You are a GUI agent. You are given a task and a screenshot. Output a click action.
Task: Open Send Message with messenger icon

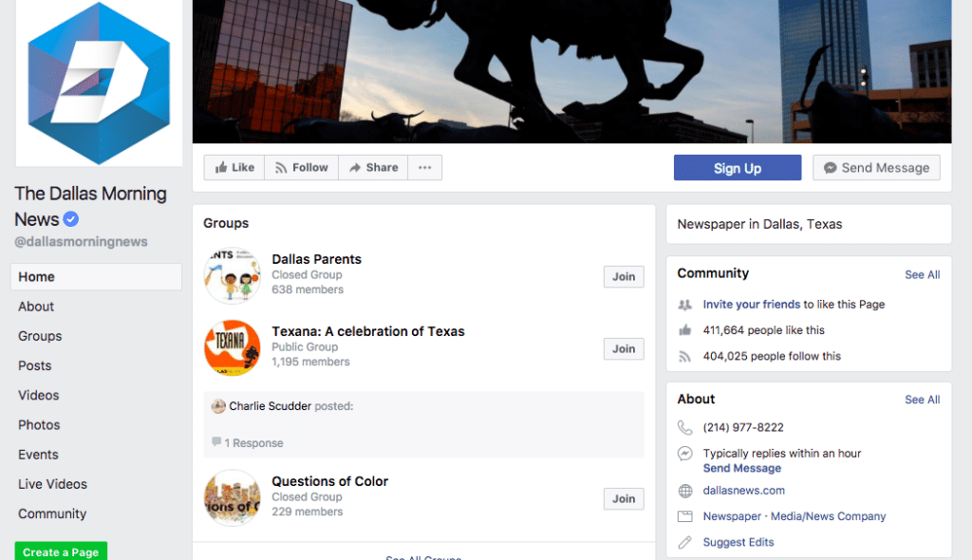click(876, 168)
